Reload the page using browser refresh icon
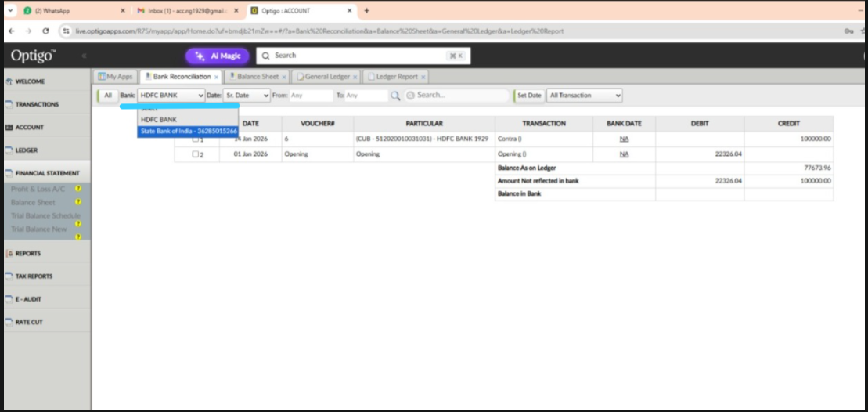 tap(46, 31)
